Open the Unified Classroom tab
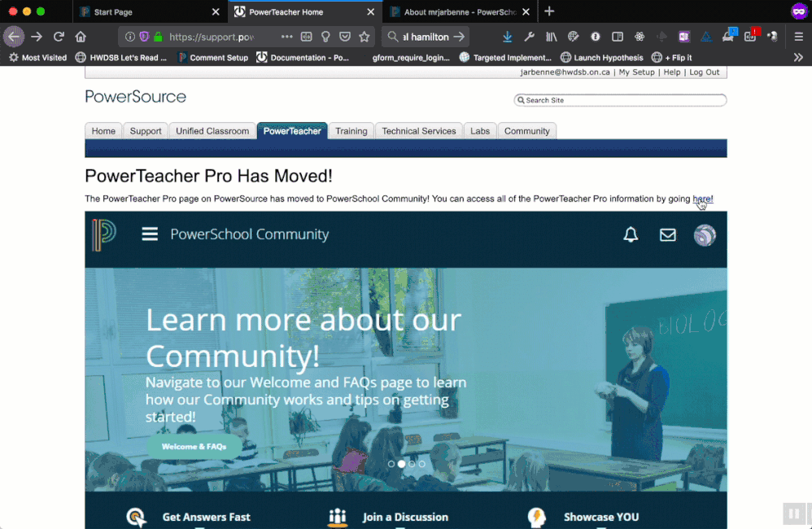This screenshot has width=812, height=529. (212, 131)
